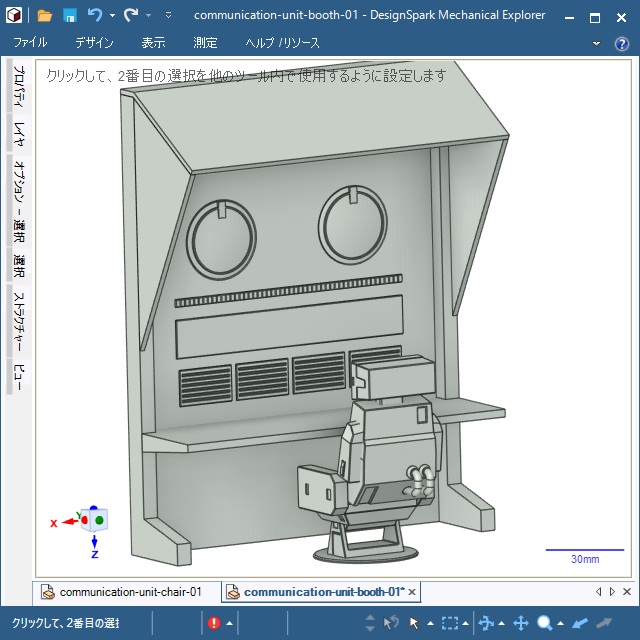
Task: Activate the zoom magnifier tool
Action: (x=544, y=623)
